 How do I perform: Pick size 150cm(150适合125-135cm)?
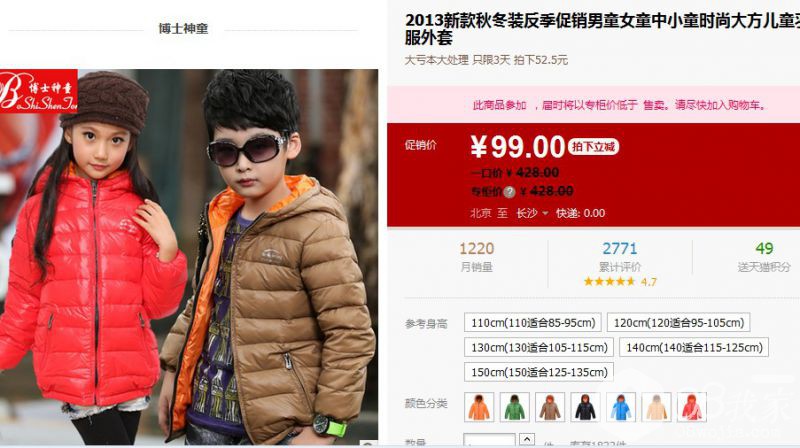(539, 372)
